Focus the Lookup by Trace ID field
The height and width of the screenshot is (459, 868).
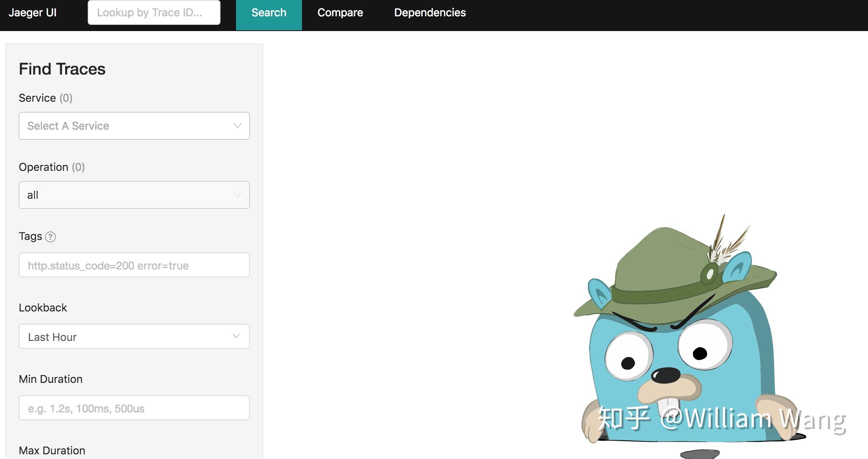(x=154, y=13)
